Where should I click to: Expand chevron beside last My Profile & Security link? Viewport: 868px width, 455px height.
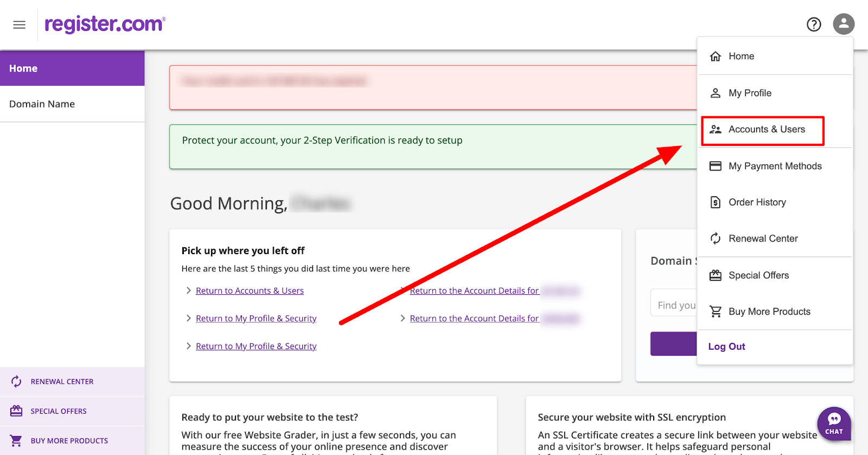pos(188,346)
